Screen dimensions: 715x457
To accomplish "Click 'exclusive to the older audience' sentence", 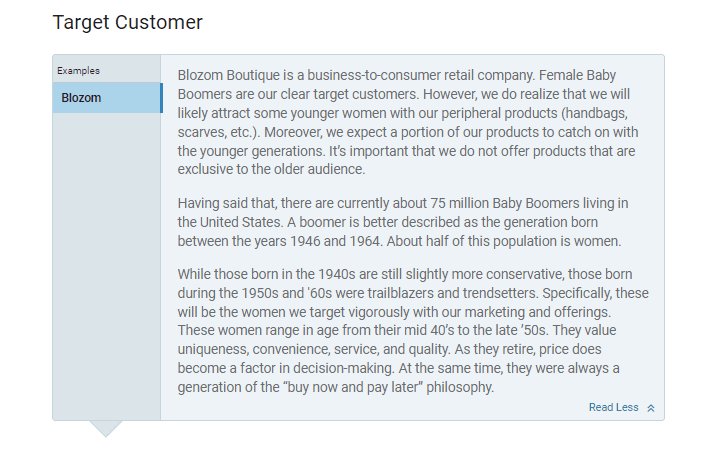I will coord(271,169).
